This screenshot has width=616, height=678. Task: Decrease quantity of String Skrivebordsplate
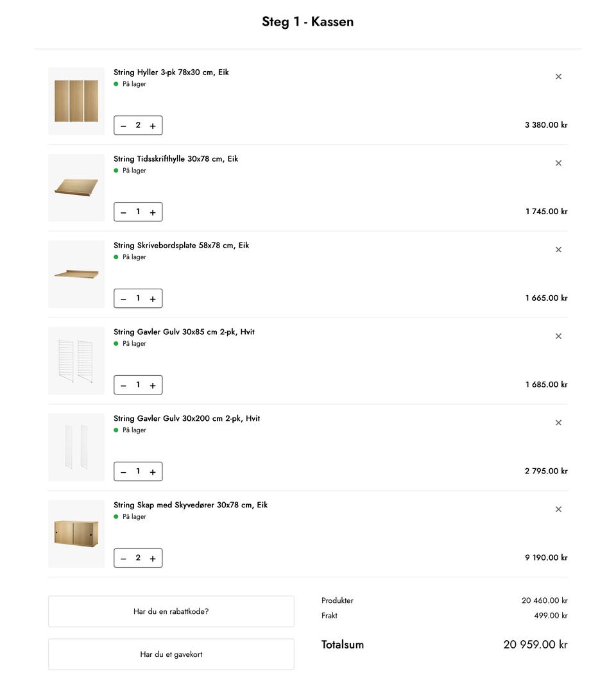click(x=123, y=299)
